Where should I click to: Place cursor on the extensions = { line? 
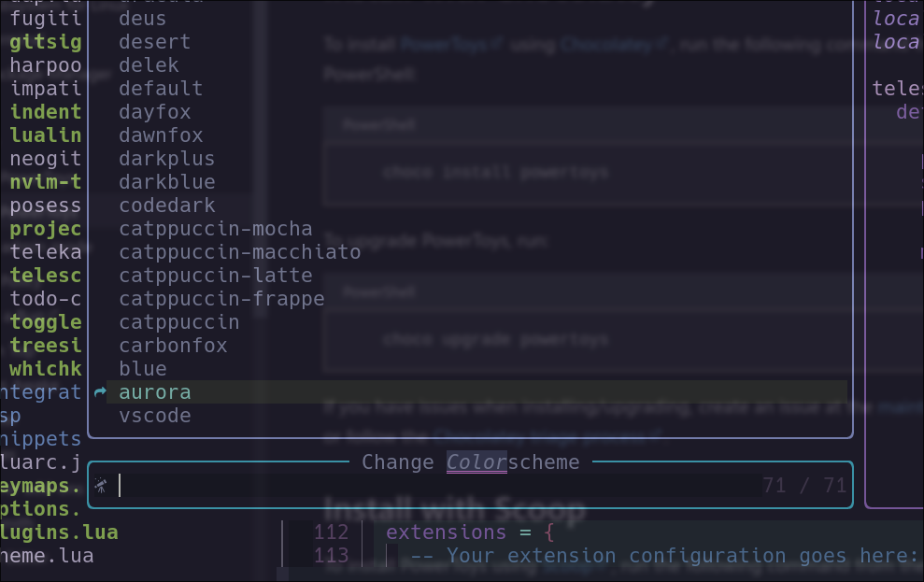(470, 532)
